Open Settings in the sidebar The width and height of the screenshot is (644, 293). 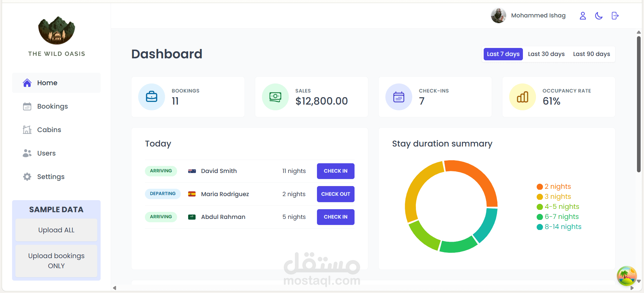tap(56, 177)
